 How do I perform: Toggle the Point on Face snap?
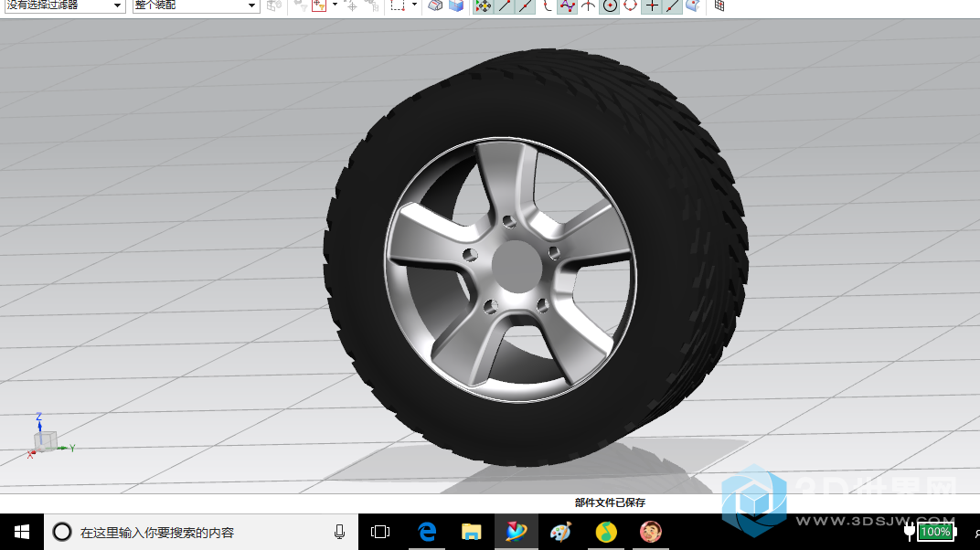click(693, 5)
